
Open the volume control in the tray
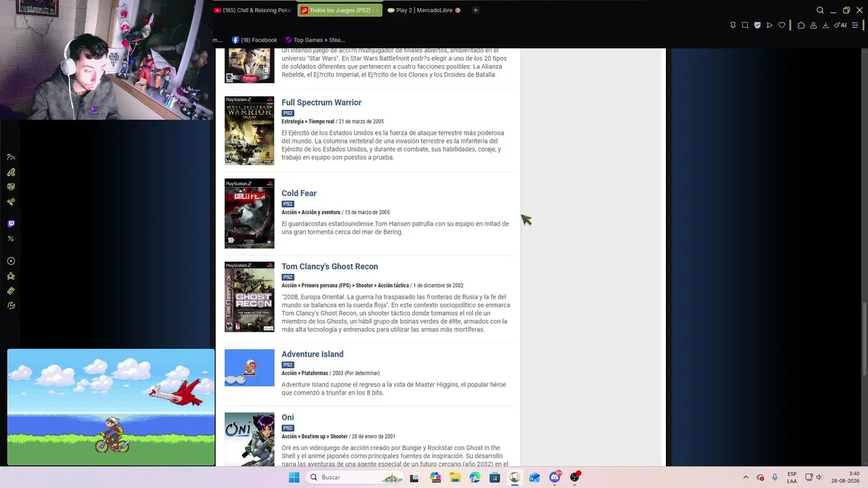818,477
